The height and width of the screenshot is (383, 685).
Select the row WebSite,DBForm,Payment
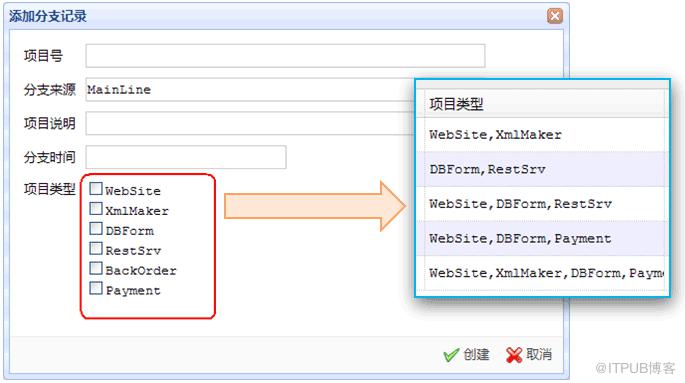click(x=544, y=238)
